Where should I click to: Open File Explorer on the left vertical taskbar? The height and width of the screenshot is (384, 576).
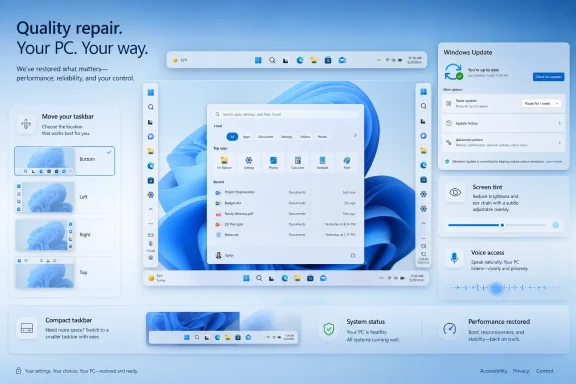point(151,151)
